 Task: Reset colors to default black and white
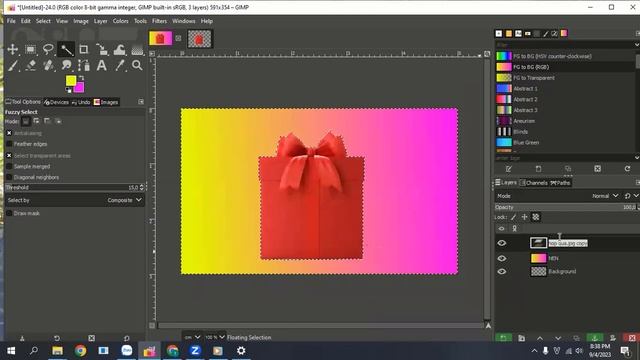pos(68,90)
